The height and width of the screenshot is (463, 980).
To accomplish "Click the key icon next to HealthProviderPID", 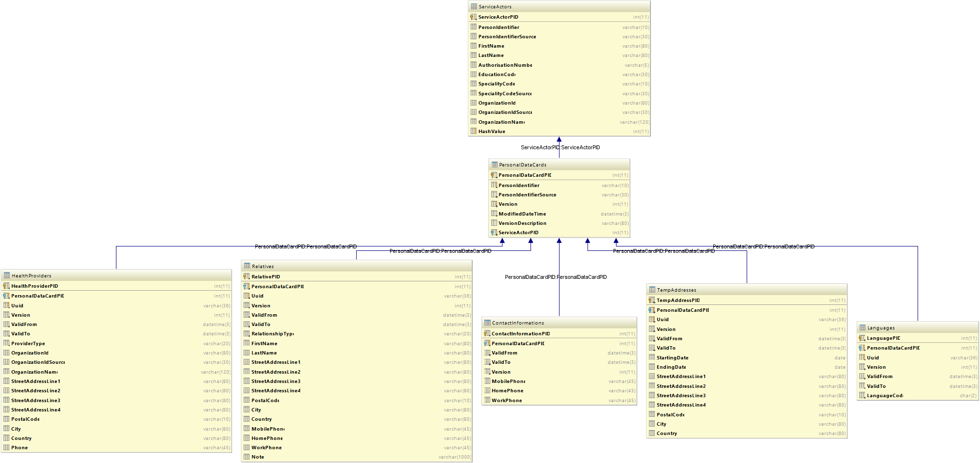I will [6, 286].
